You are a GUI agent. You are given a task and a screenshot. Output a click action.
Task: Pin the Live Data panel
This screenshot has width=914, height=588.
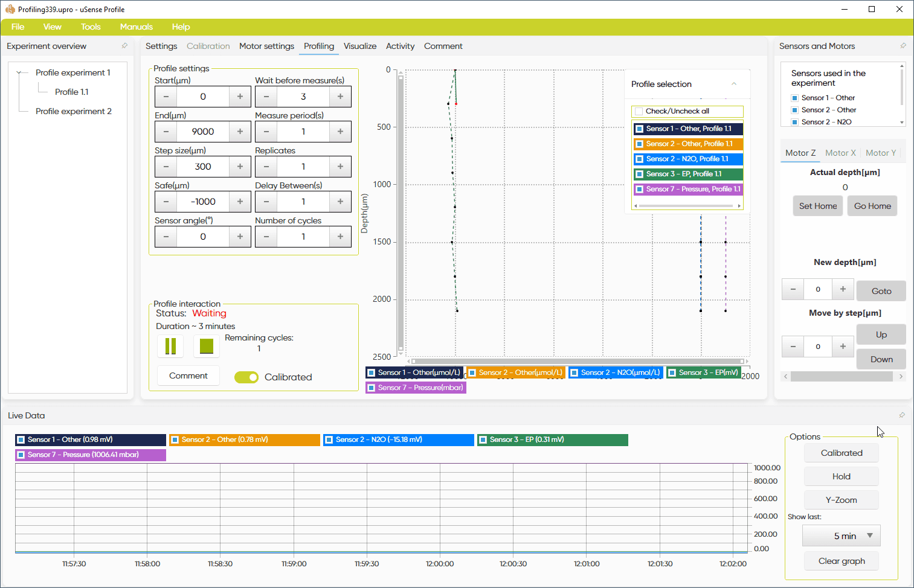tap(902, 415)
